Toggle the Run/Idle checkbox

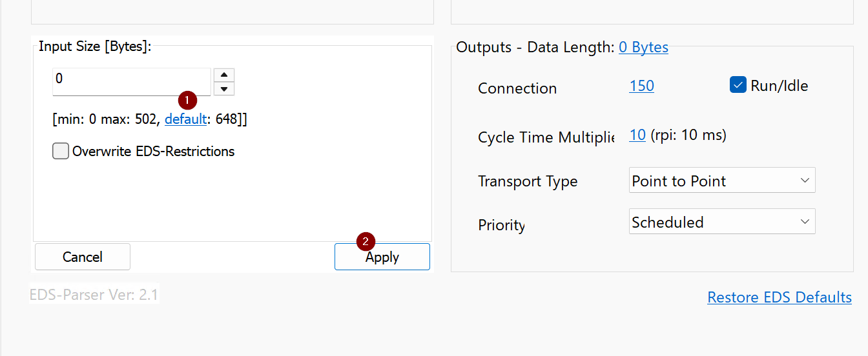pyautogui.click(x=738, y=85)
